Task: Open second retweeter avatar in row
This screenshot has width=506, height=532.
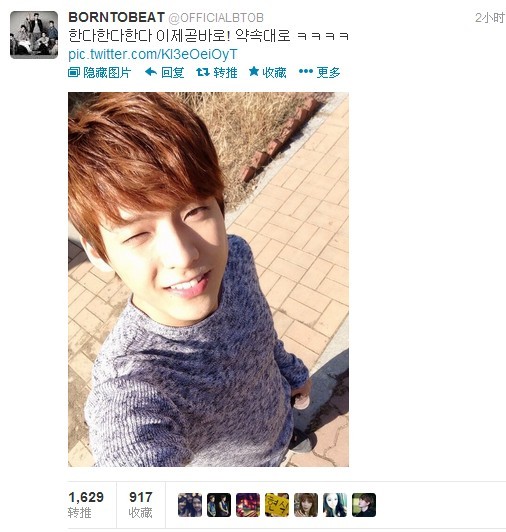Action: pyautogui.click(x=219, y=505)
